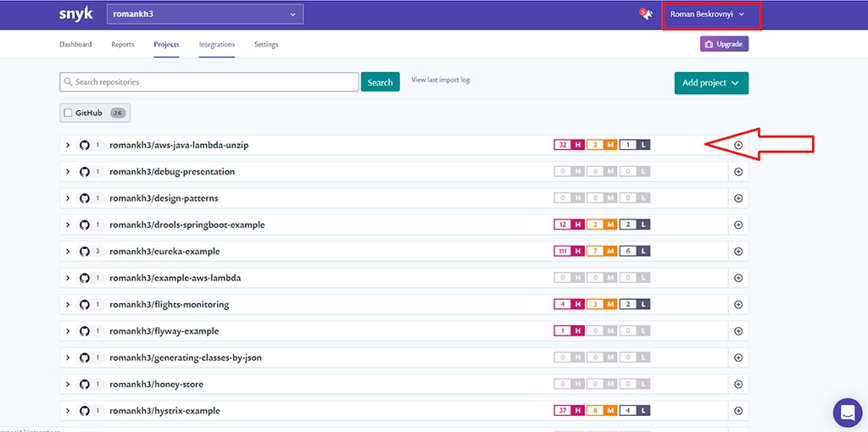
Task: Open the romankh3 organization dropdown
Action: (205, 14)
